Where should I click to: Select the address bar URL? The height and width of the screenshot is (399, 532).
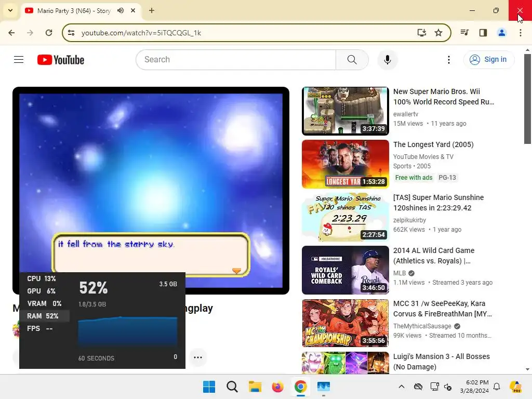pyautogui.click(x=141, y=33)
